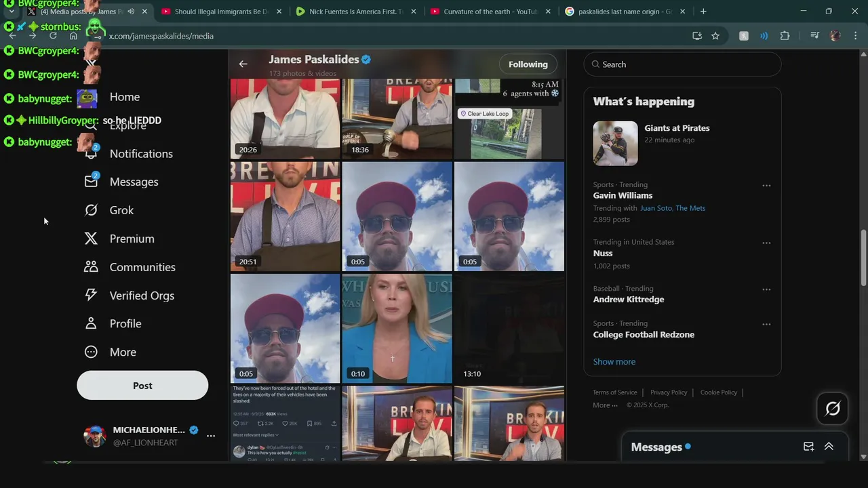868x488 pixels.
Task: Click the install app icon in address bar
Action: click(x=697, y=36)
